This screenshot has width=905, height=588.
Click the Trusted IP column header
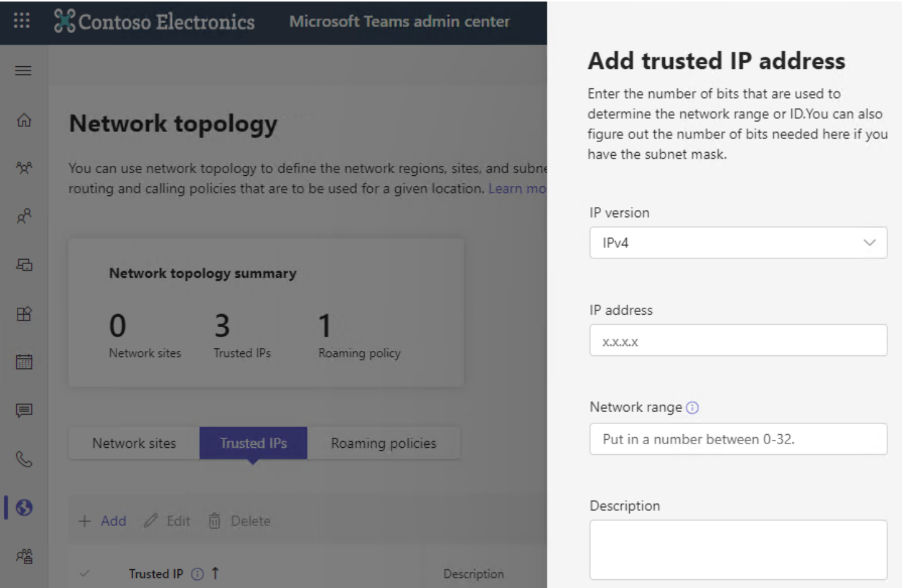pyautogui.click(x=156, y=574)
